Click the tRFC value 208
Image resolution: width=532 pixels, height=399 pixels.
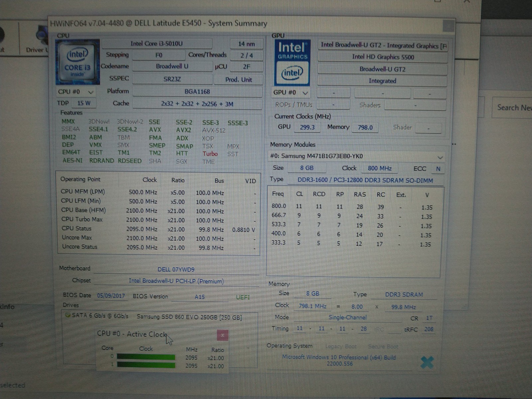coord(429,329)
